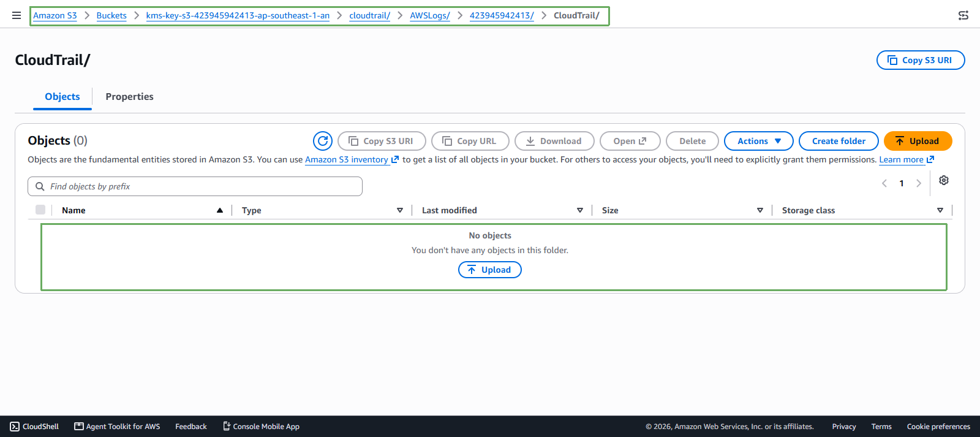Open cloudtrail/ breadcrumb link

pos(369,15)
